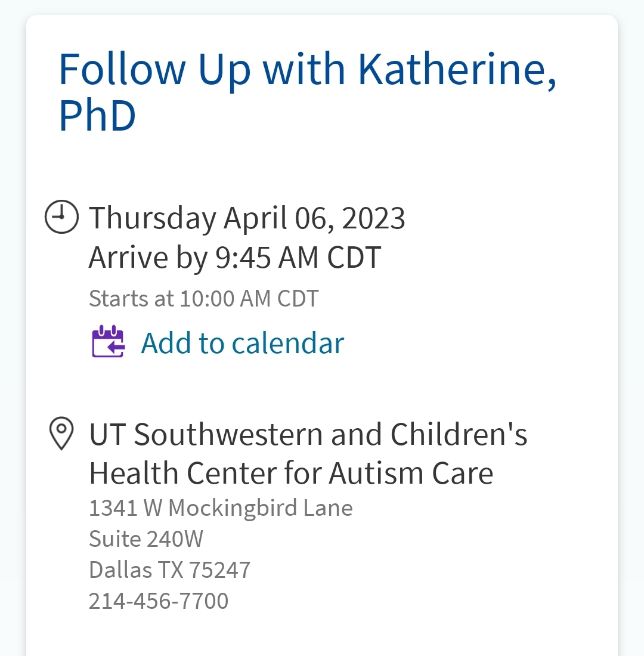The width and height of the screenshot is (644, 656).
Task: Click the Follow Up with Katherine heading
Action: click(x=307, y=70)
